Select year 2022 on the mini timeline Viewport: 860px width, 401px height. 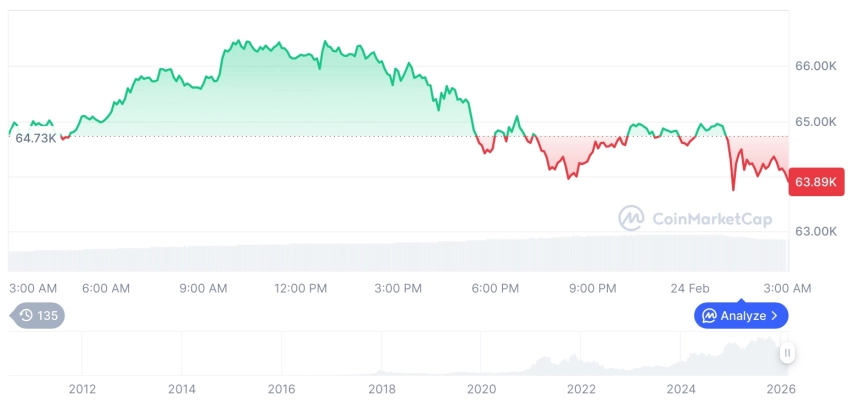coord(581,388)
